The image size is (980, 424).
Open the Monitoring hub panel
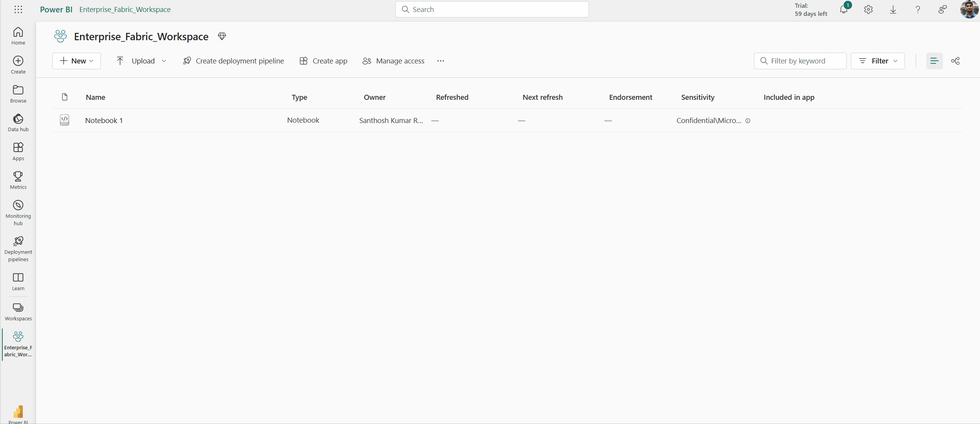[x=17, y=213]
